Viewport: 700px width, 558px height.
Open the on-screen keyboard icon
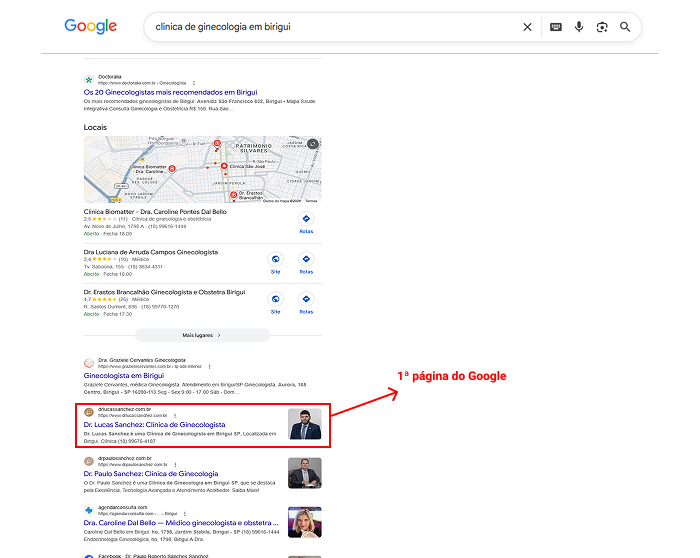(556, 27)
